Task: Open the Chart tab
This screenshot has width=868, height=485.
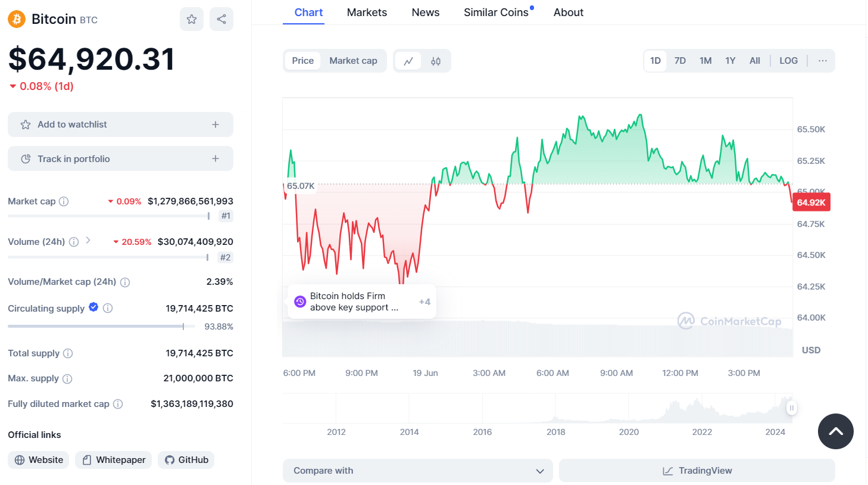Action: coord(308,13)
